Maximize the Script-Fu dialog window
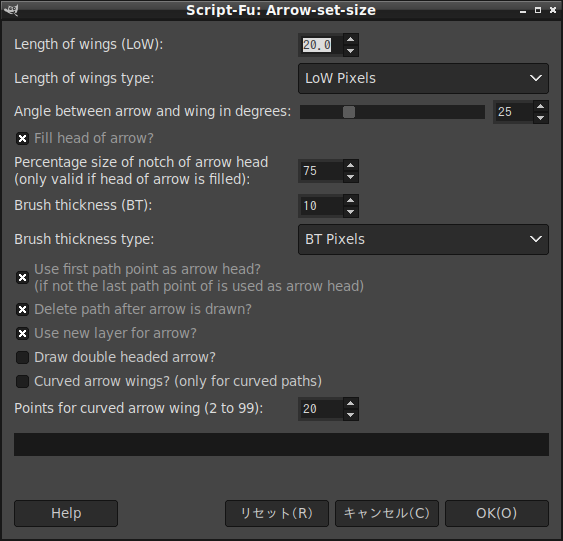 tap(538, 10)
